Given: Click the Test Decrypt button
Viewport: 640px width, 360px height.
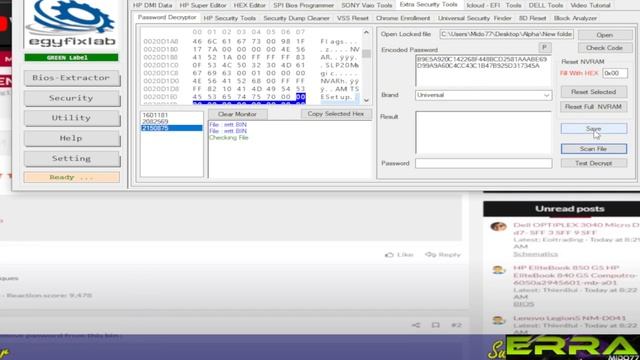Looking at the screenshot, I should (593, 163).
